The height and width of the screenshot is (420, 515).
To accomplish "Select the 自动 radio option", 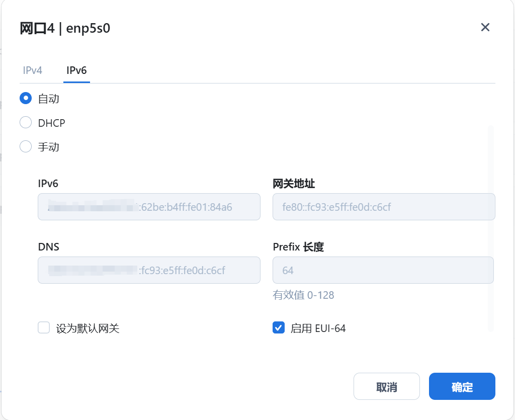I will pyautogui.click(x=26, y=99).
